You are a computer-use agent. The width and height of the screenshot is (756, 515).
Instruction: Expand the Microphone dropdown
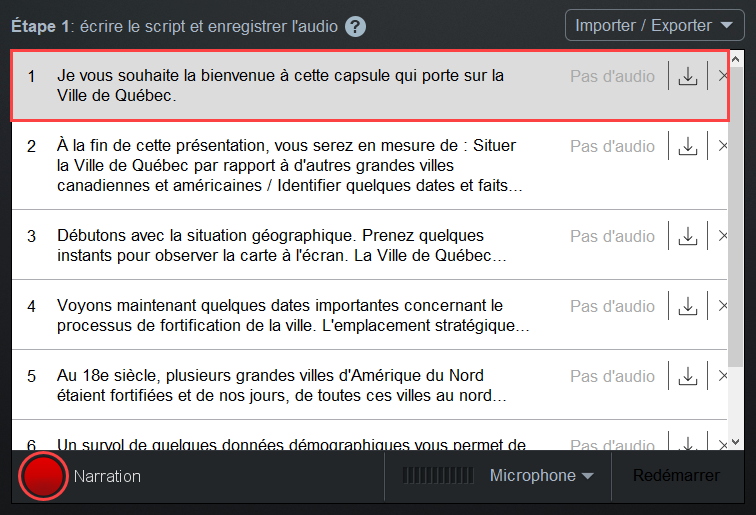pyautogui.click(x=541, y=475)
